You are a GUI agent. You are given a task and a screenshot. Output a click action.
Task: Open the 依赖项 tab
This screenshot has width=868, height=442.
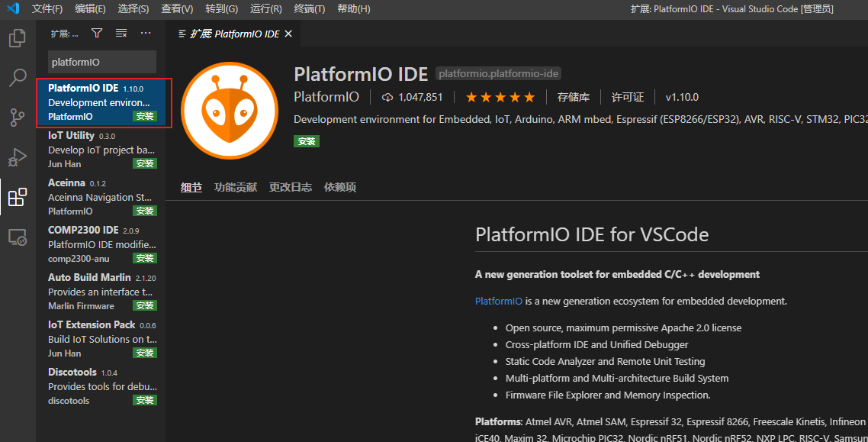point(340,187)
